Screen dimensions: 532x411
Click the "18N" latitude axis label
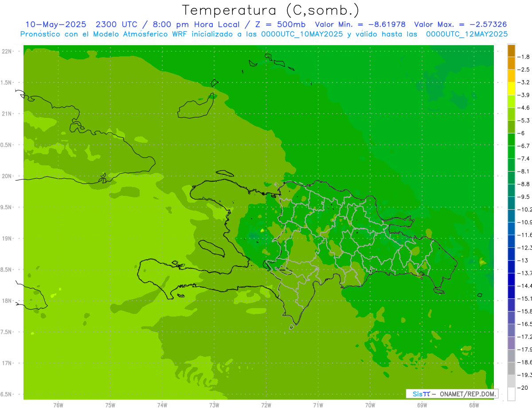7,301
